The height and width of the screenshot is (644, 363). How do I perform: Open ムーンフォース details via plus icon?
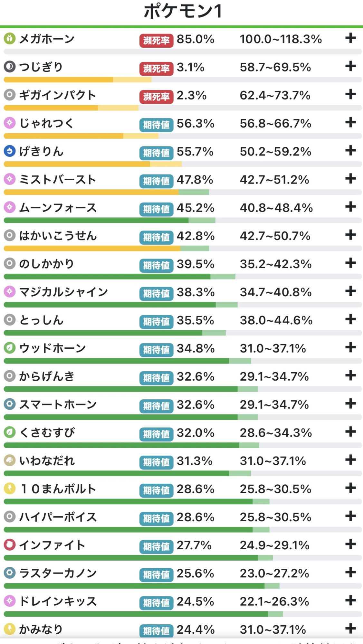coord(350,207)
